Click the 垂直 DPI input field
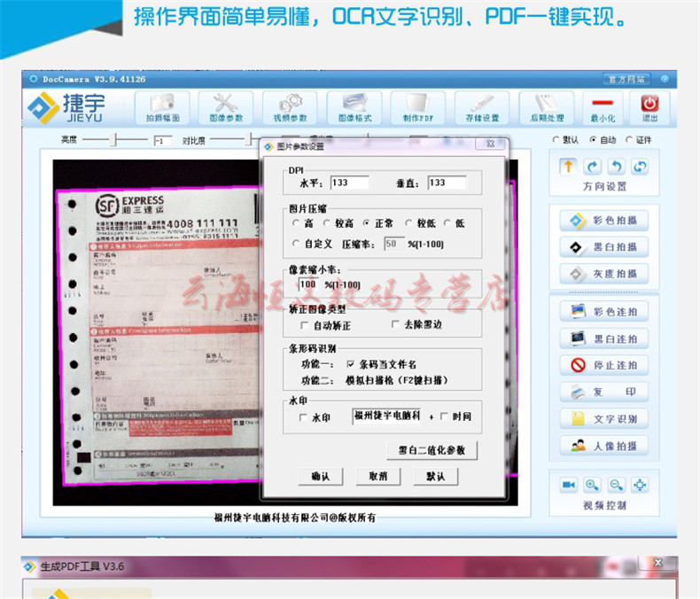700x599 pixels. tap(447, 183)
